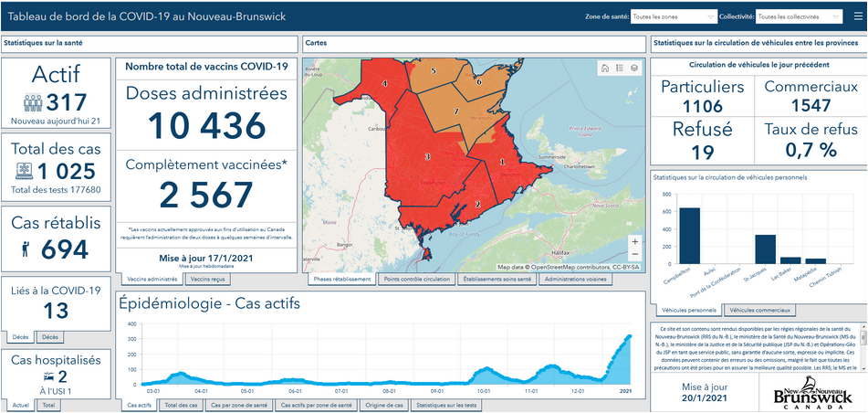
Task: Select health zone 1 on the map
Action: (x=503, y=162)
